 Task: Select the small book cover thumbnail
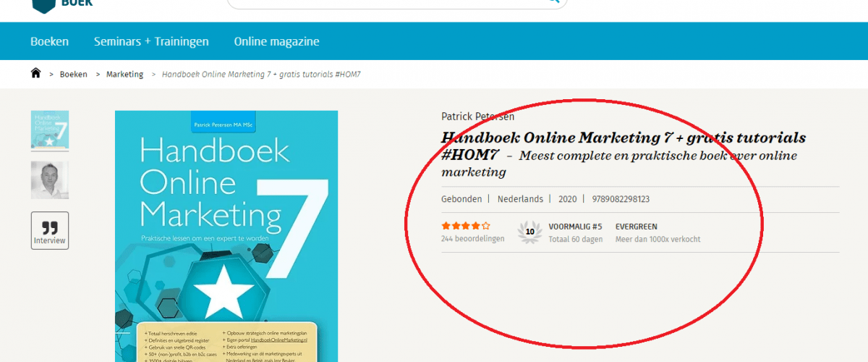click(x=50, y=130)
